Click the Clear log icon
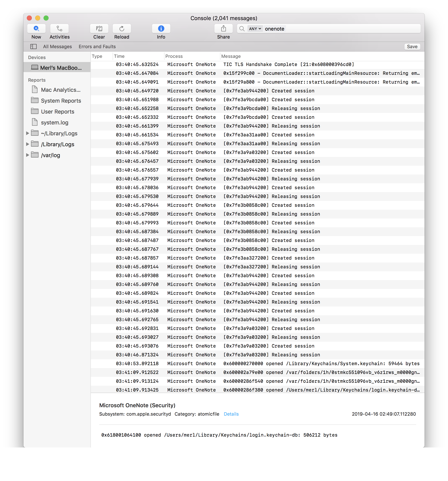This screenshot has height=481, width=448. click(99, 28)
